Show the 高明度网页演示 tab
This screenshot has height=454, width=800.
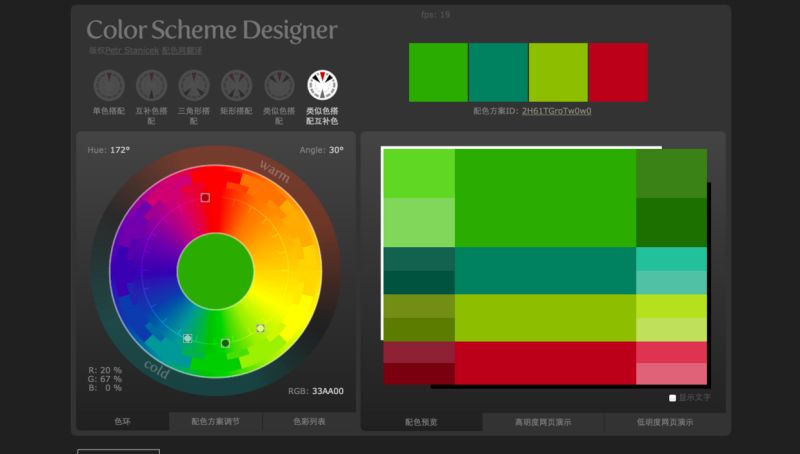[x=543, y=422]
